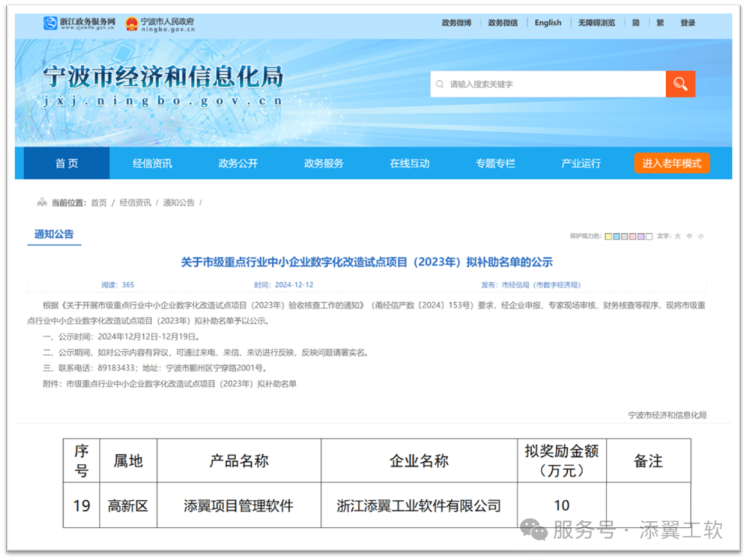Select the blue eye-protection color swatch
Screen dimensions: 747x560
[x=616, y=236]
